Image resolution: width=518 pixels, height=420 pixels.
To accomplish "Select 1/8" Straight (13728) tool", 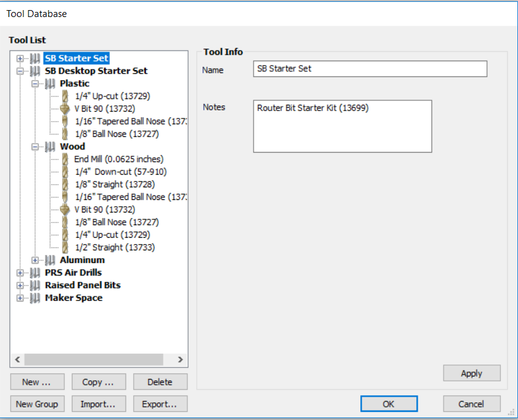I will [x=115, y=184].
